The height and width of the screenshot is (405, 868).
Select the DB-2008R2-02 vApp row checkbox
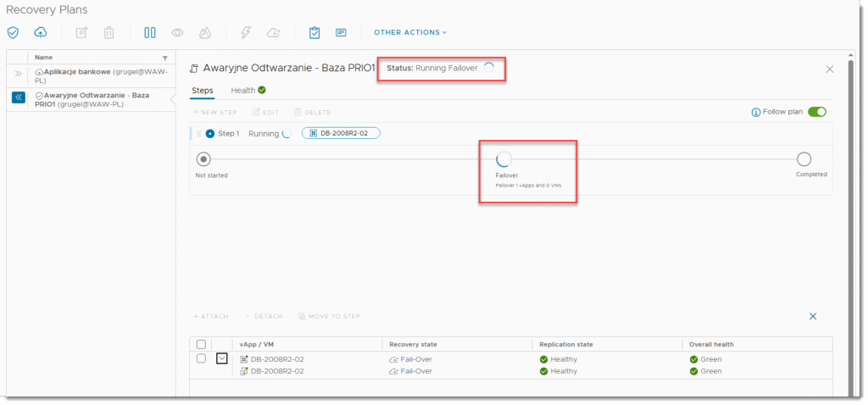[201, 358]
